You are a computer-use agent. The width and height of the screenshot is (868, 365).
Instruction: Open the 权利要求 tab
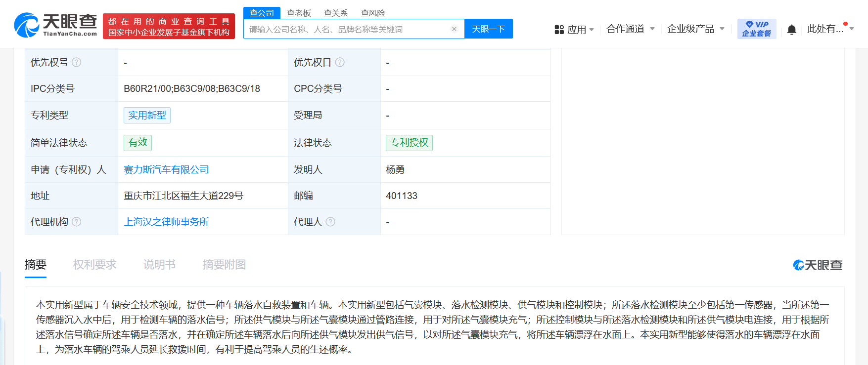95,265
